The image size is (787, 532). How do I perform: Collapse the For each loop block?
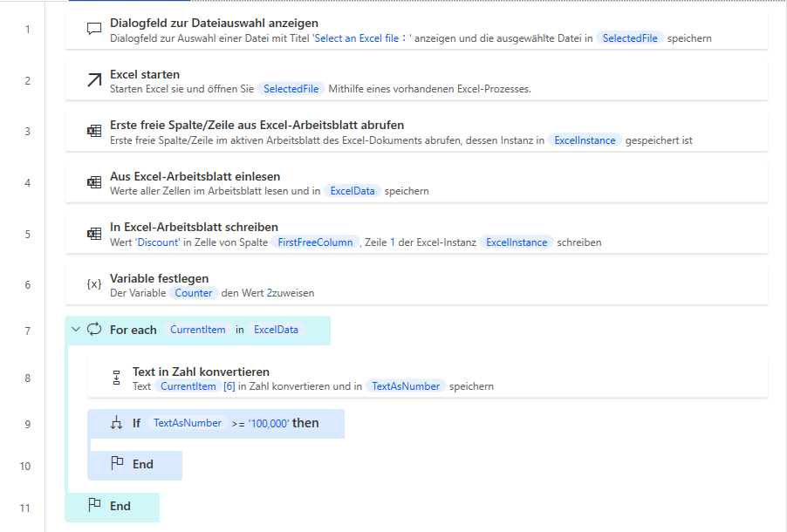click(x=76, y=330)
